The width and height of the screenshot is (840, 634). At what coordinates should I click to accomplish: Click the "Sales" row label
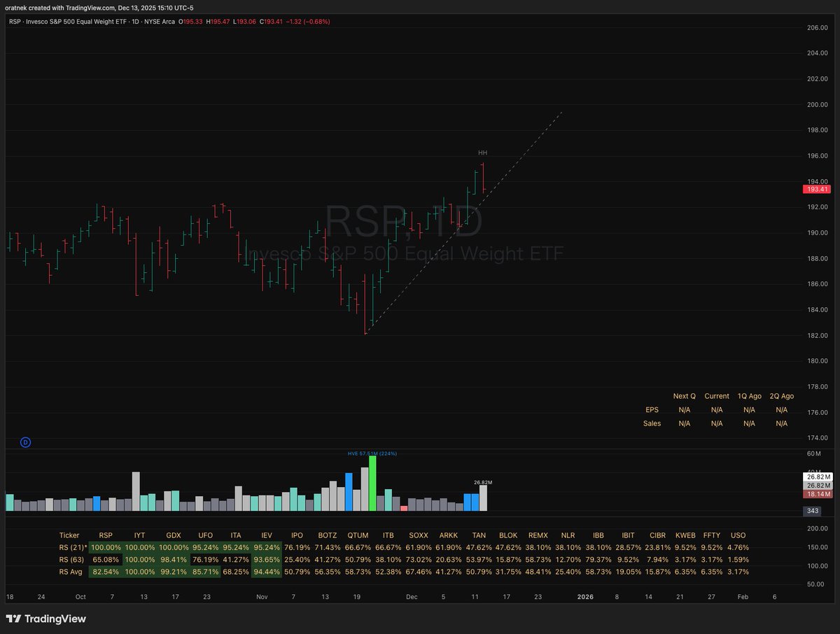(x=652, y=423)
